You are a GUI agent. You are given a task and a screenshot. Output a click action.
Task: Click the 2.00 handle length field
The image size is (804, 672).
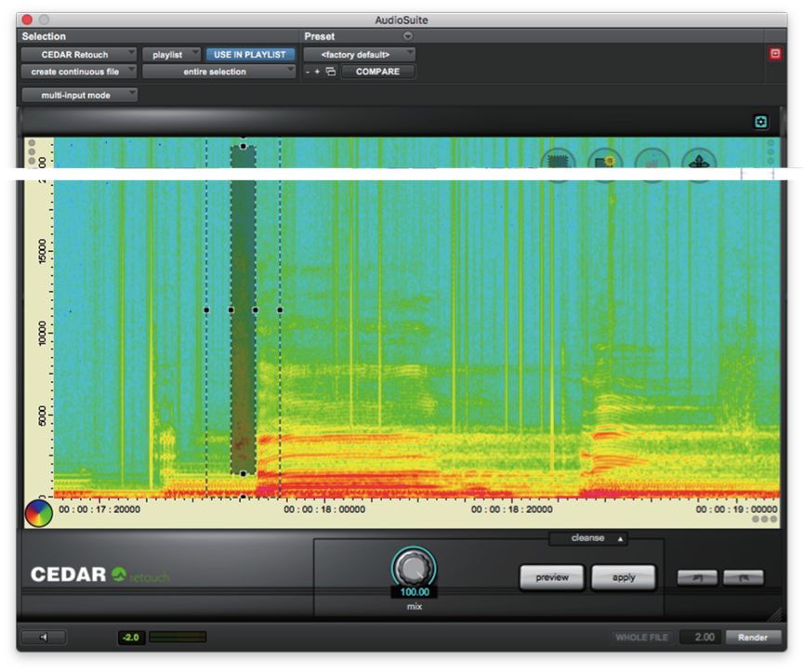coord(701,637)
